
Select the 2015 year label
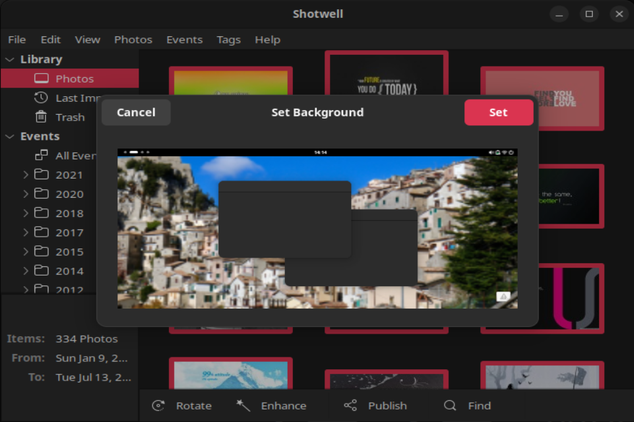[69, 251]
